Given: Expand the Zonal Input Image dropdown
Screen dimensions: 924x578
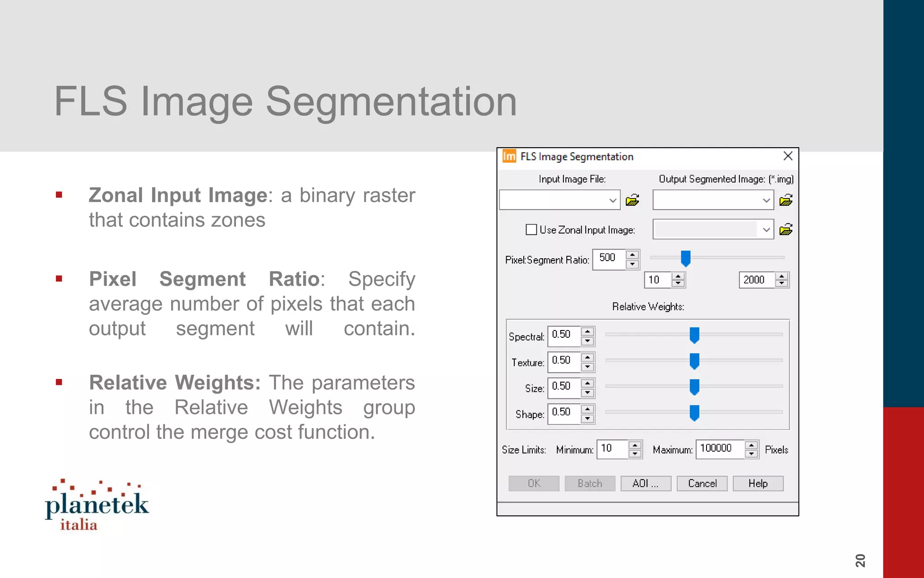Looking at the screenshot, I should click(766, 229).
